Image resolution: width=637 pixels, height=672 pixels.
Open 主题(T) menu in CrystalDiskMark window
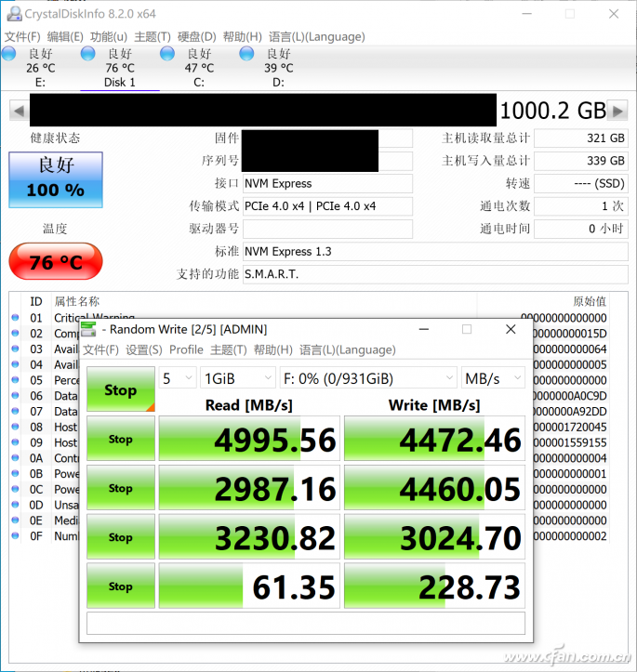pos(229,350)
